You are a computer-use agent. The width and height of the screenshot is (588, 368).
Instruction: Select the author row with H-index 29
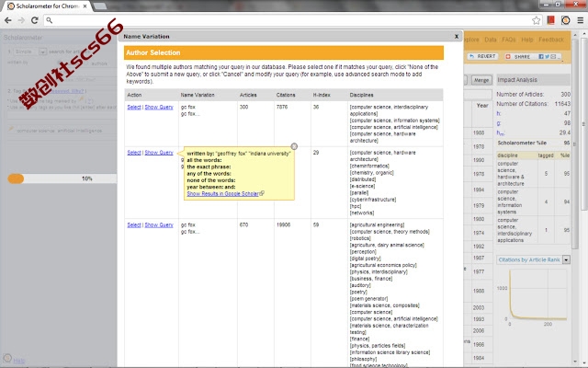[134, 153]
